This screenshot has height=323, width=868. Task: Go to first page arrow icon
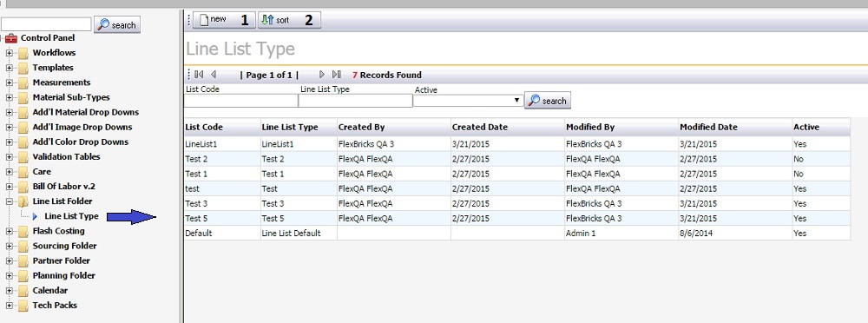(x=200, y=75)
